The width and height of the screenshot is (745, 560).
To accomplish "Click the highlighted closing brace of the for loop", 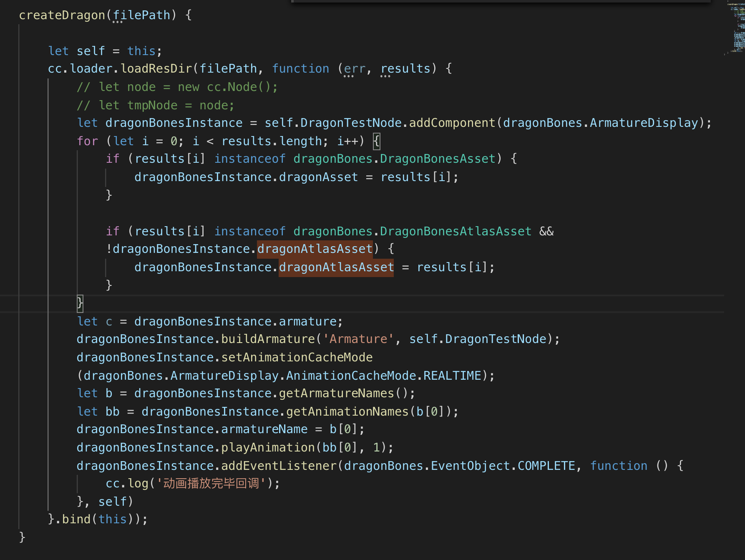I will coord(80,303).
